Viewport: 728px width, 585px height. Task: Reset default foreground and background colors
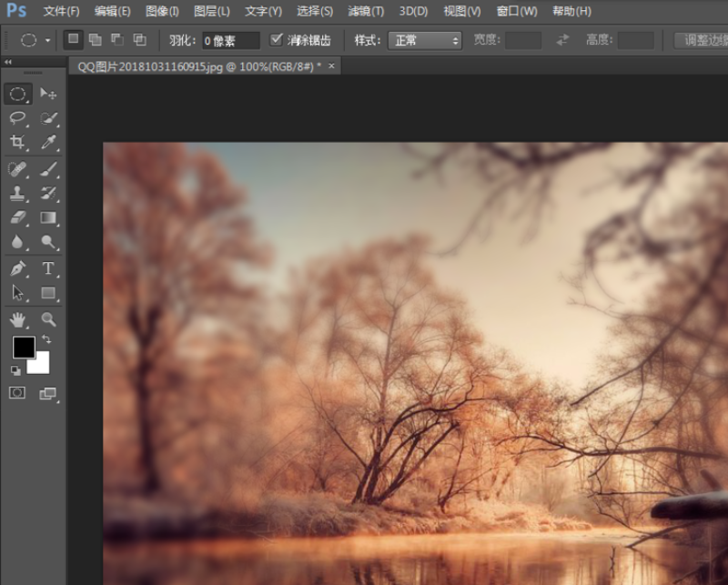pos(15,370)
